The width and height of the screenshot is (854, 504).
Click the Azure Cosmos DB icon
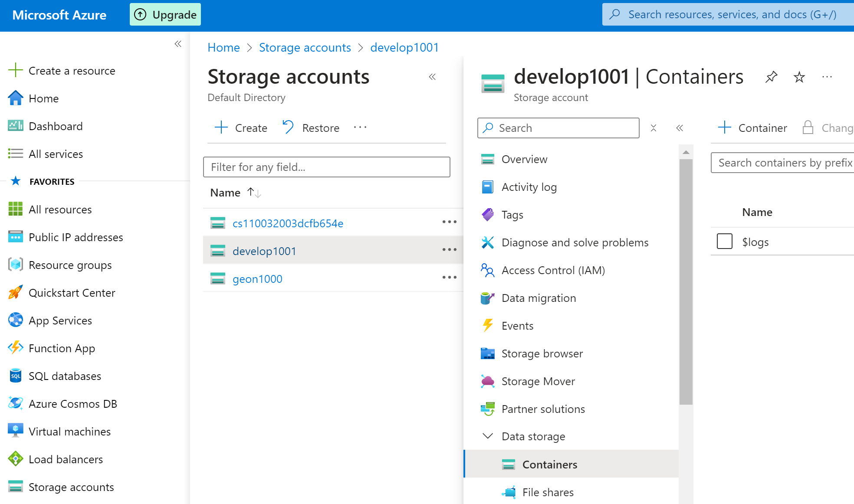16,404
